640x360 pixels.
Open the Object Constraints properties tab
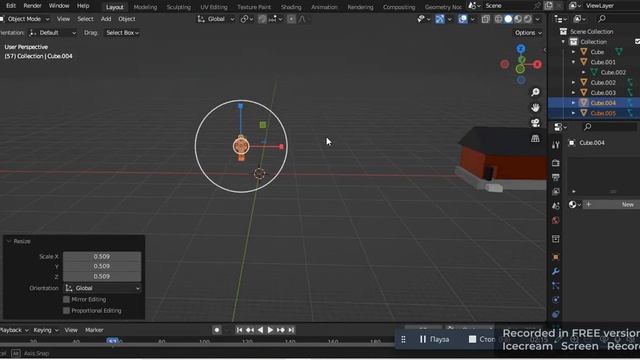pos(556,314)
